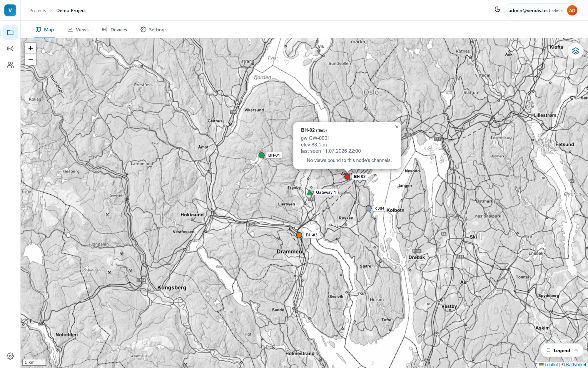This screenshot has width=588, height=368.
Task: Click the BH-02 map label
Action: click(x=360, y=176)
